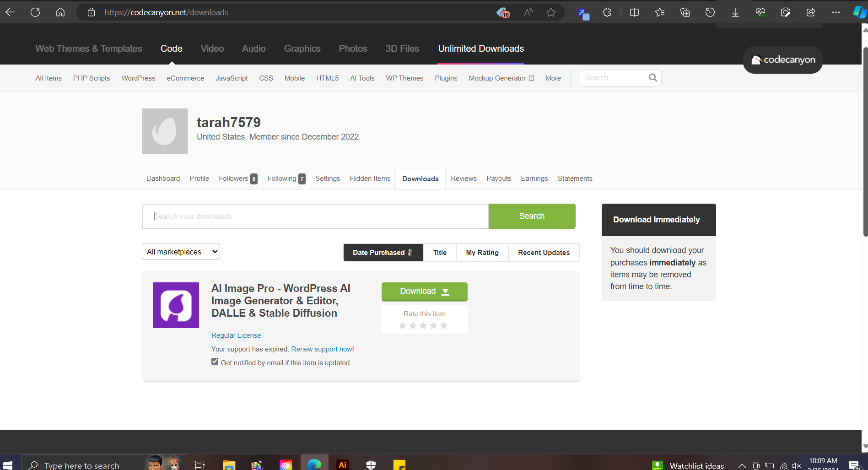
Task: Open the Copilot sidebar icon
Action: [x=860, y=12]
